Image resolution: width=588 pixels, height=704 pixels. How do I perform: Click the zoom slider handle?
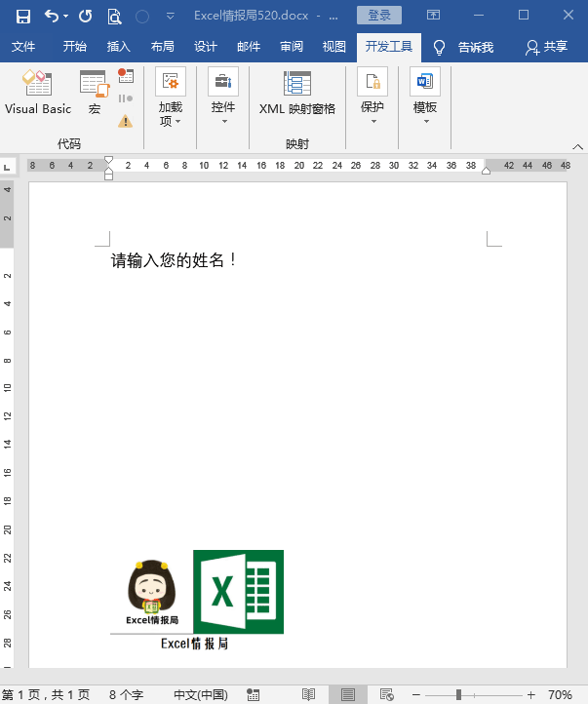tap(458, 695)
